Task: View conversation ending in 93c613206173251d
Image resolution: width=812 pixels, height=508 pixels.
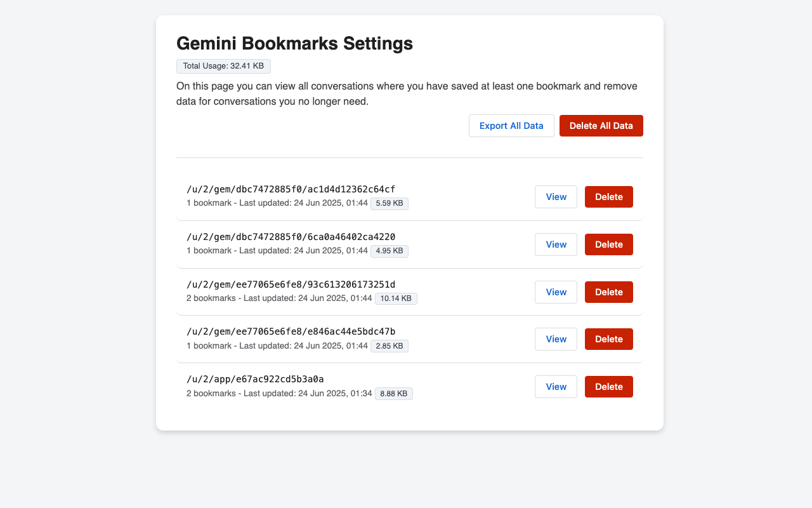Action: [x=556, y=292]
